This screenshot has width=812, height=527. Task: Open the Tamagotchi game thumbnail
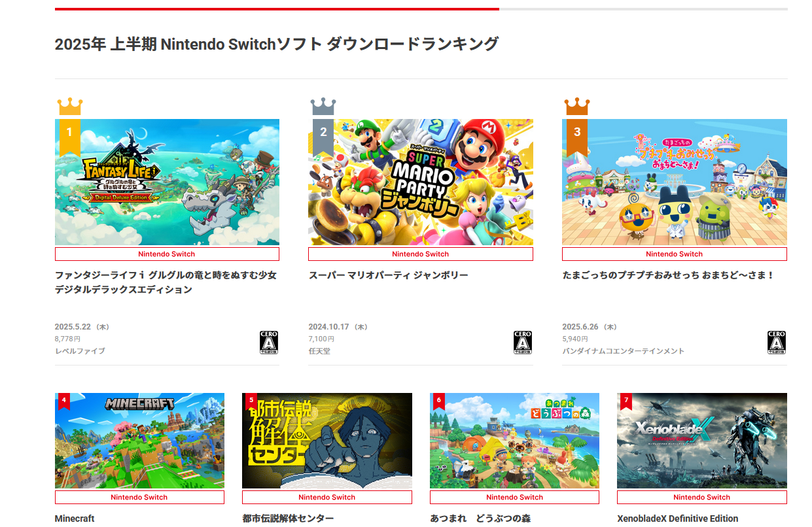tap(675, 182)
